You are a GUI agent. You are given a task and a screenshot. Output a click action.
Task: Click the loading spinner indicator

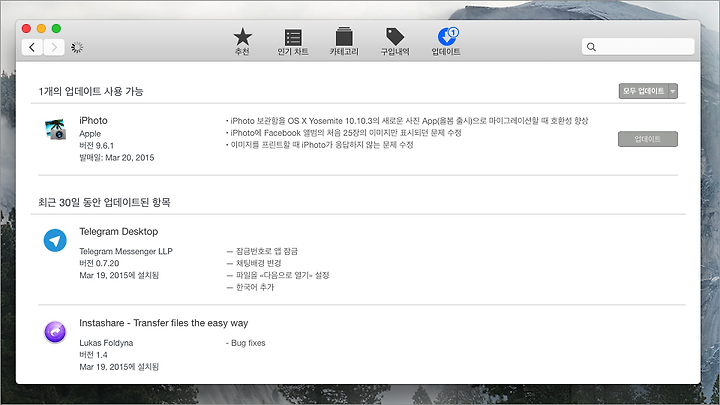tap(77, 47)
